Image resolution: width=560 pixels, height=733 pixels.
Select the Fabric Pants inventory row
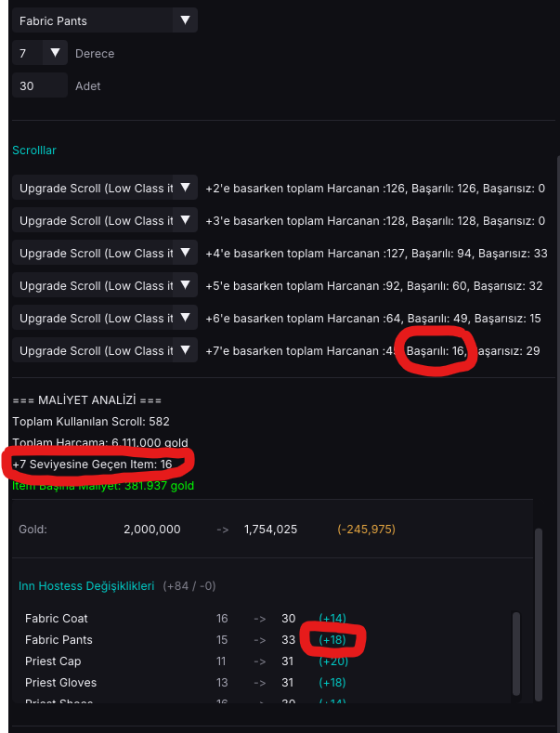(186, 639)
